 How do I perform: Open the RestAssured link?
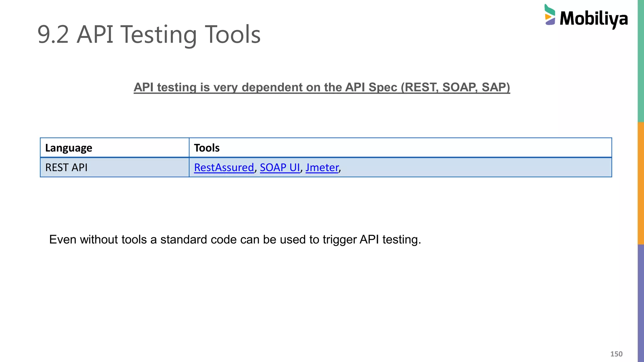click(x=224, y=167)
